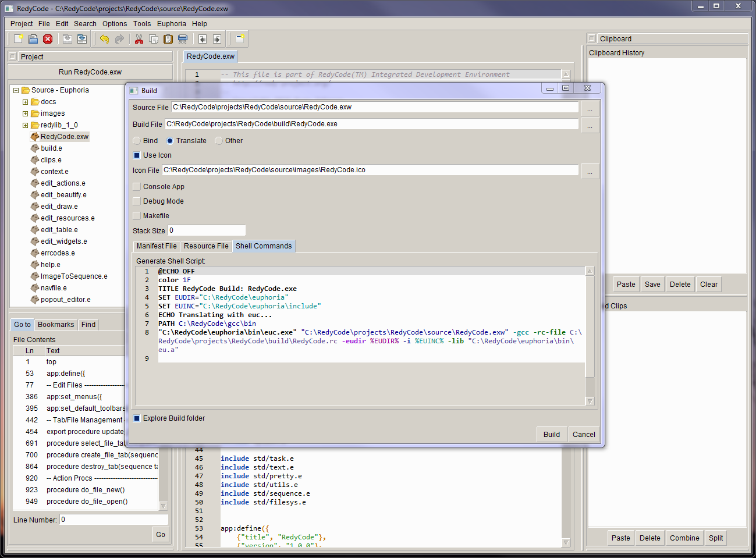Toggle the Explore Build folder checkbox
Image resolution: width=756 pixels, height=558 pixels.
(x=137, y=418)
